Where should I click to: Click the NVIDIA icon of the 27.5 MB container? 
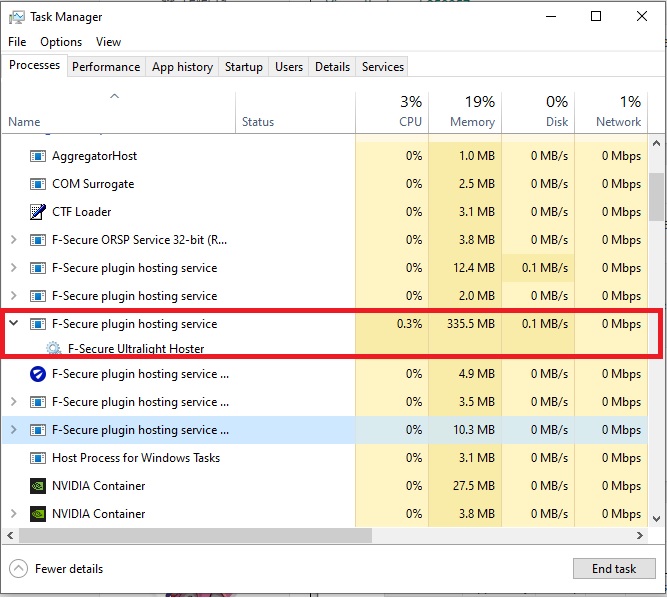tap(38, 486)
